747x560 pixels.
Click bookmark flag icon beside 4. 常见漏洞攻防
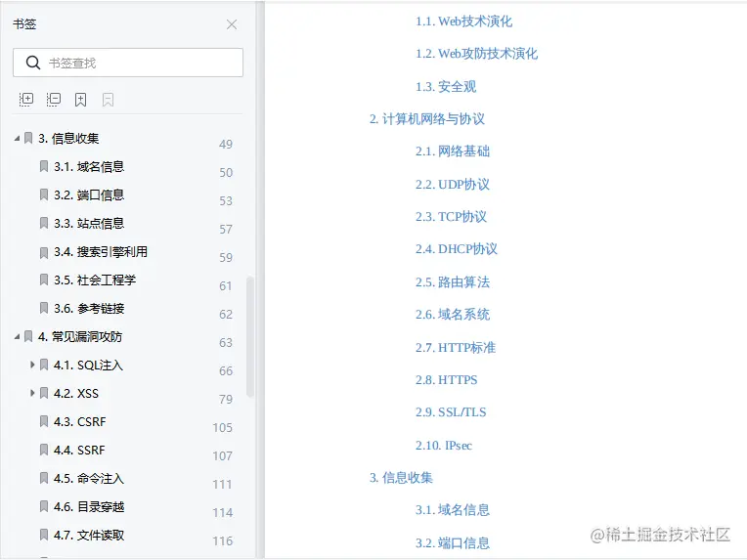tap(28, 336)
